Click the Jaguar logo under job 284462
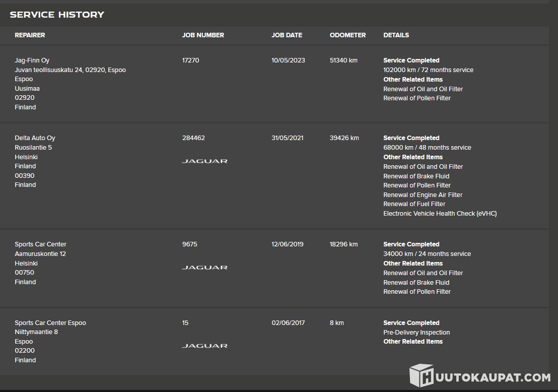The image size is (558, 392). 204,161
